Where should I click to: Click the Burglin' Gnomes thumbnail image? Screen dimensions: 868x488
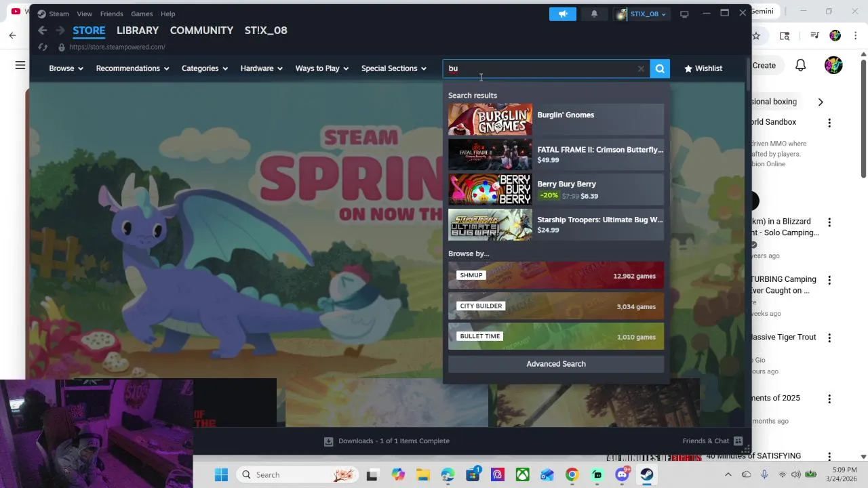[490, 119]
